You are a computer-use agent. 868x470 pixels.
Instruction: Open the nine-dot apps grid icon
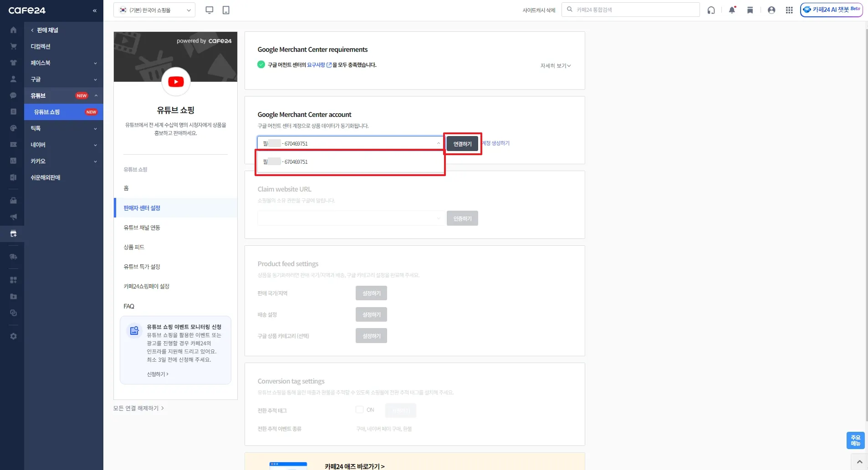789,10
